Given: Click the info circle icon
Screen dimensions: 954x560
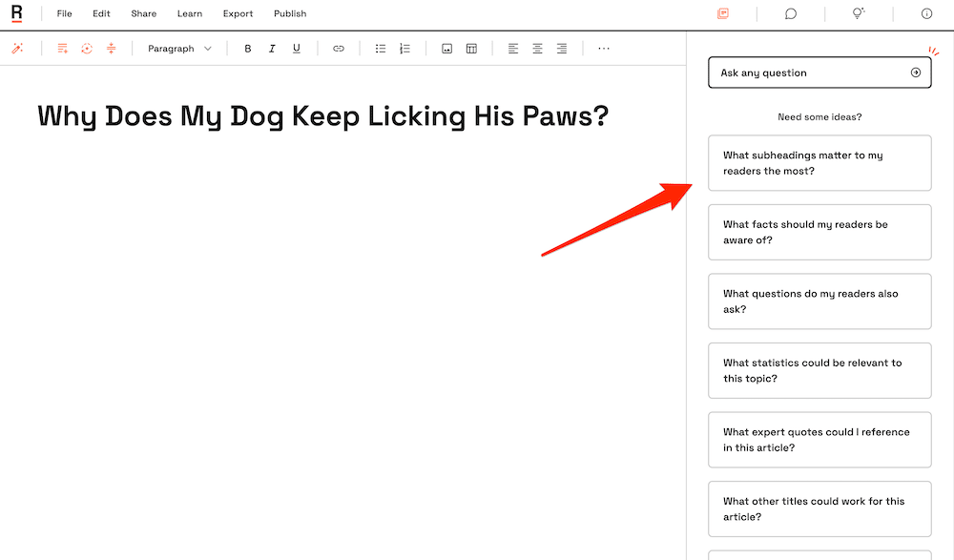Looking at the screenshot, I should (x=926, y=13).
